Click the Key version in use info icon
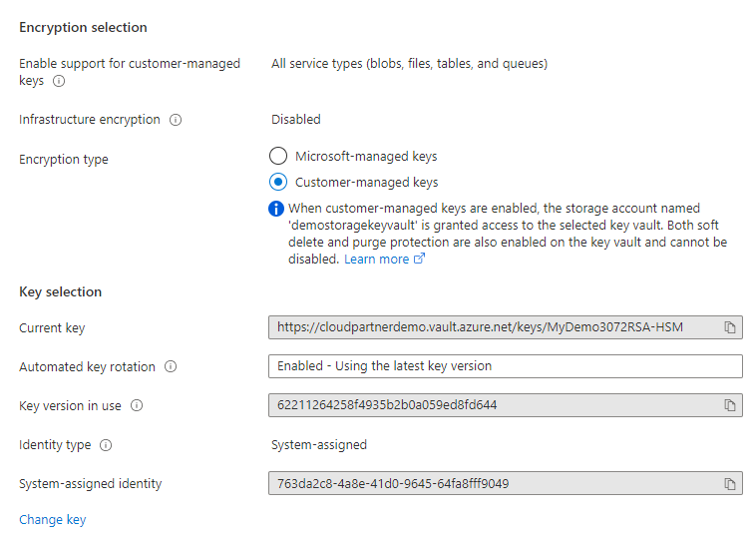756x536 pixels. click(137, 406)
